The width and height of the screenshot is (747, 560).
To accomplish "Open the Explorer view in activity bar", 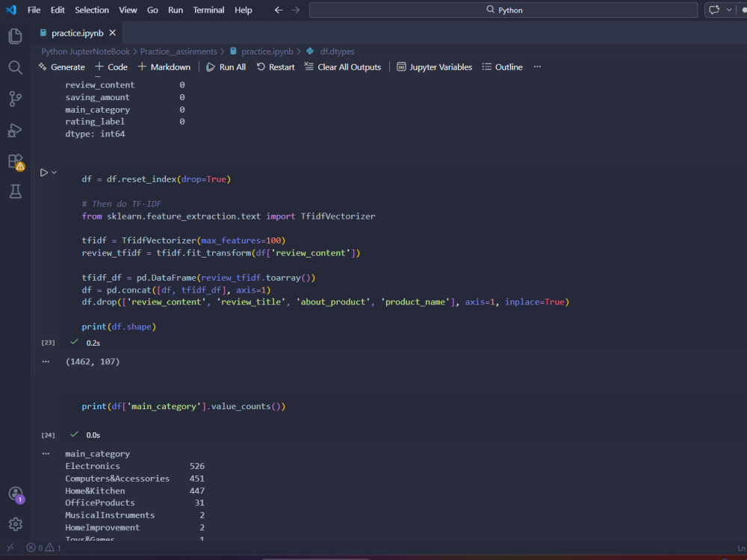I will click(x=15, y=36).
